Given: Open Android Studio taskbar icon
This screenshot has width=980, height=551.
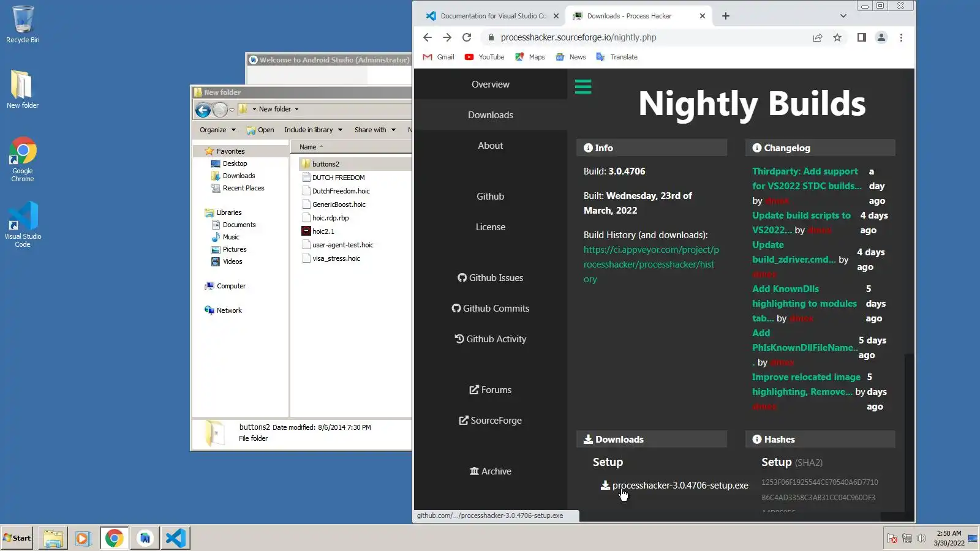Looking at the screenshot, I should (145, 538).
